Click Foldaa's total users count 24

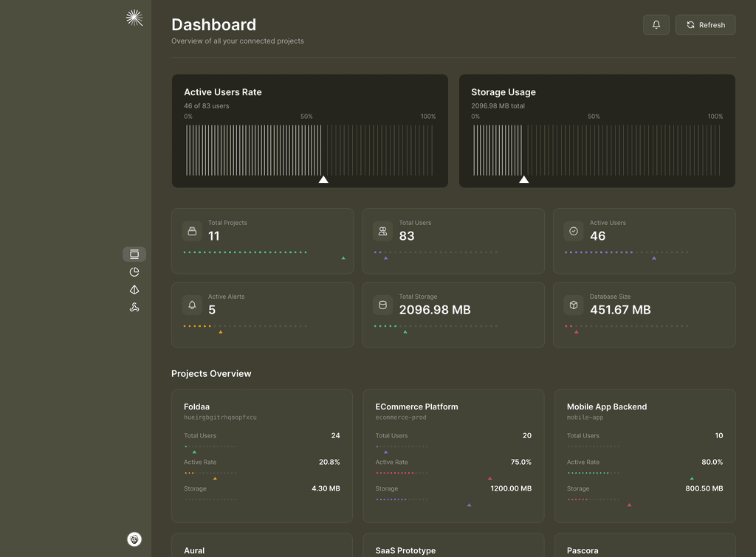(x=336, y=435)
